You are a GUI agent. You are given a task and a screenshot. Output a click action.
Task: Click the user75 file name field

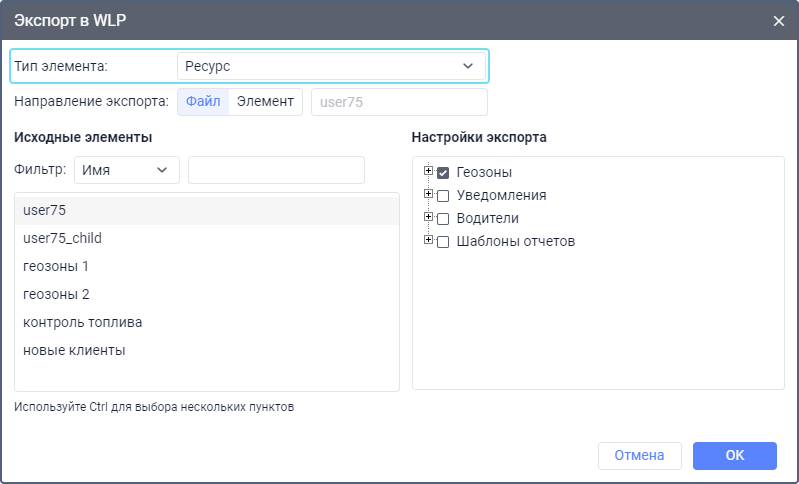[x=399, y=102]
